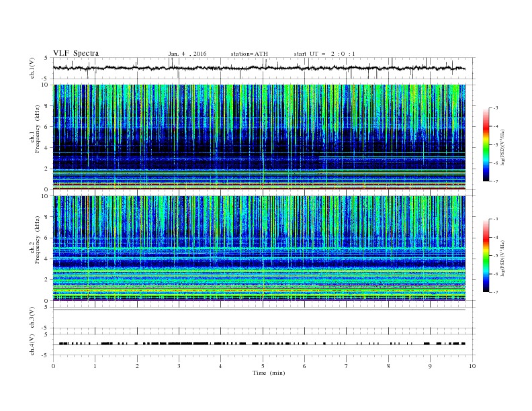Click time-axis tick label "5"
This screenshot has width=532, height=411.
tap(263, 366)
